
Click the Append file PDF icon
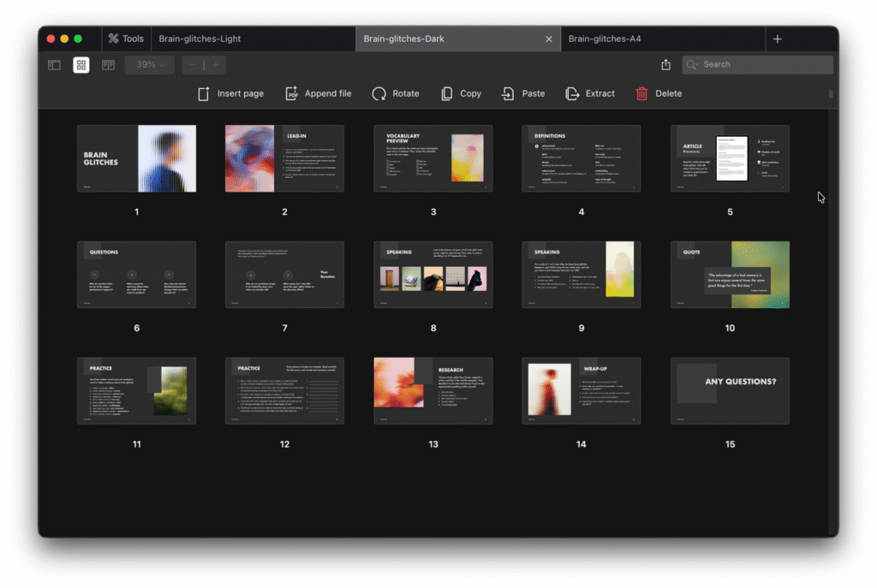coord(291,93)
